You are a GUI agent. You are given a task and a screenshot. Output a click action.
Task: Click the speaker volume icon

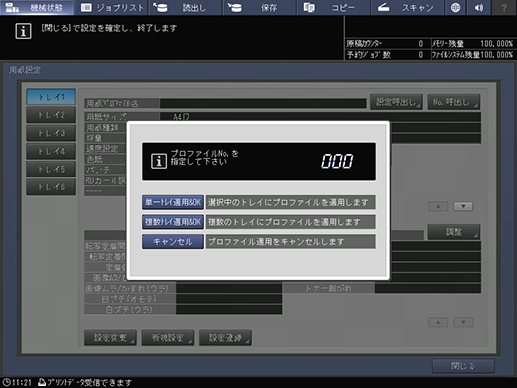479,7
